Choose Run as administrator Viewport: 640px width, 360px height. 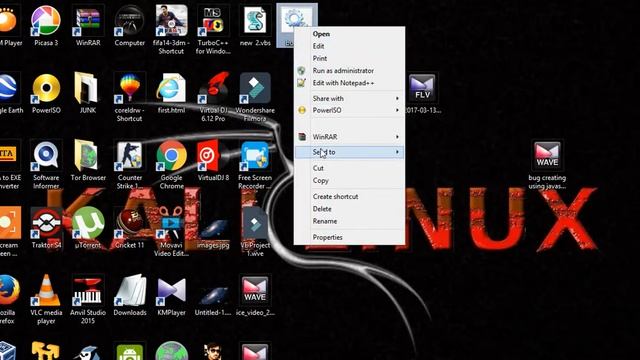coord(349,71)
